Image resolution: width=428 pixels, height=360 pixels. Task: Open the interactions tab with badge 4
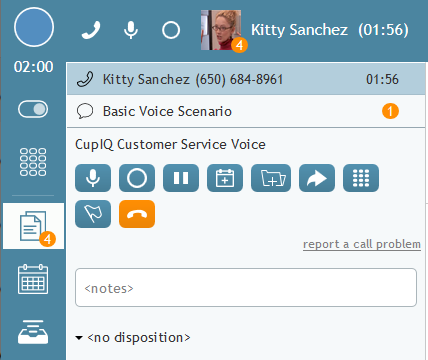coord(33,226)
